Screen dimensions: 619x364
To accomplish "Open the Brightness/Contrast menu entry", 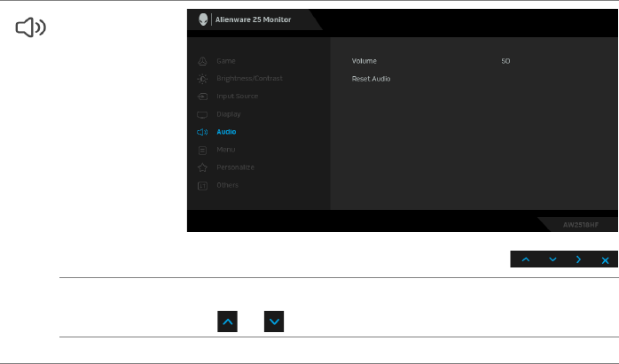I will pyautogui.click(x=249, y=79).
